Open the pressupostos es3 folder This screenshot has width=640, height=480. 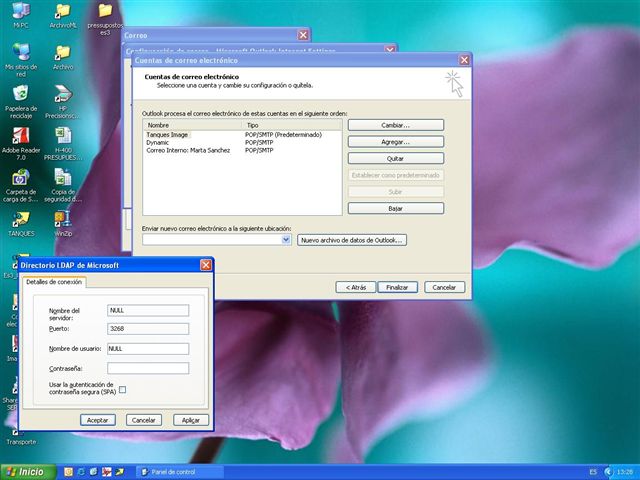[x=105, y=18]
